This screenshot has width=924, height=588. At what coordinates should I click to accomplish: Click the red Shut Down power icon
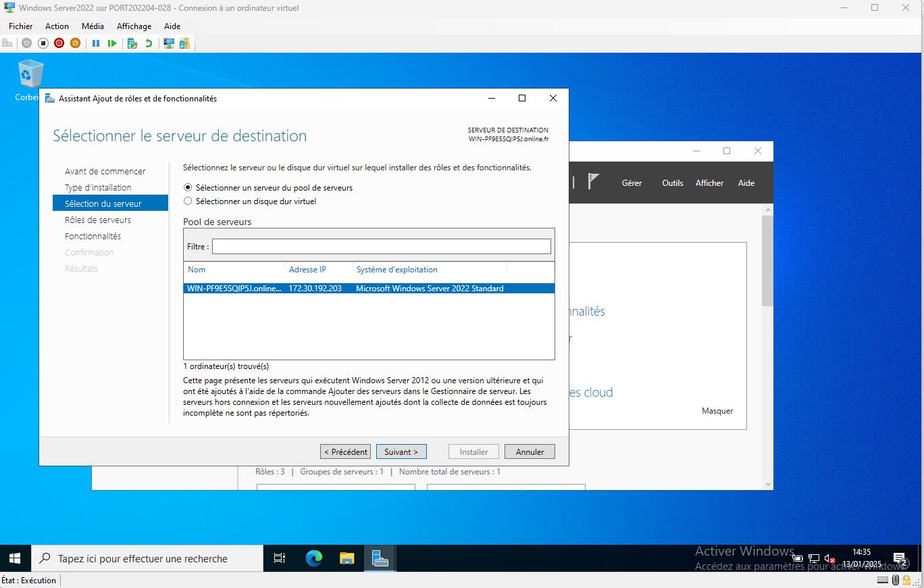(x=59, y=43)
